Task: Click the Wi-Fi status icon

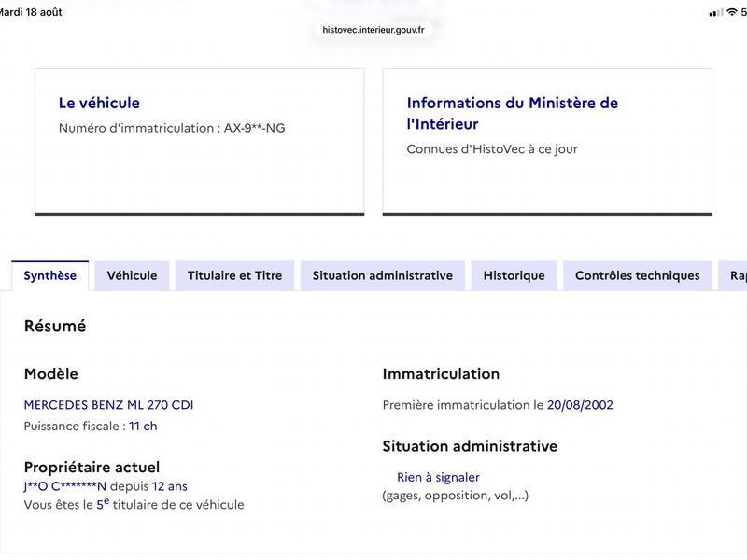Action: click(732, 12)
